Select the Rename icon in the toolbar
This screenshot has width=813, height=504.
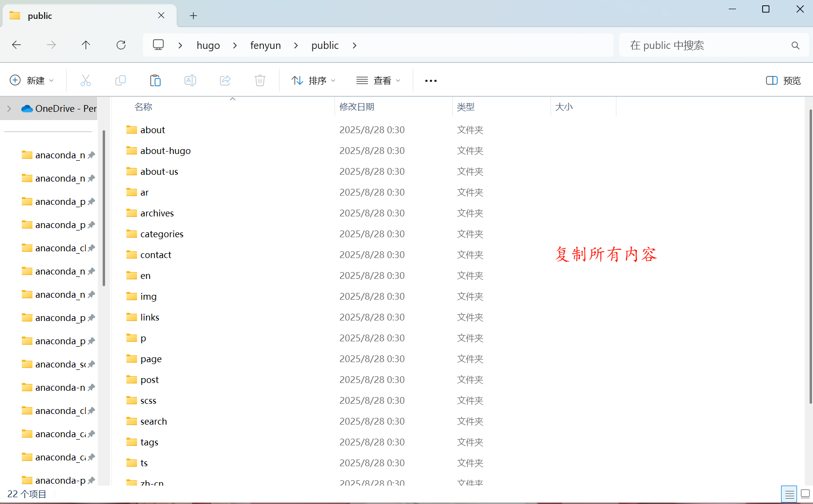[190, 80]
